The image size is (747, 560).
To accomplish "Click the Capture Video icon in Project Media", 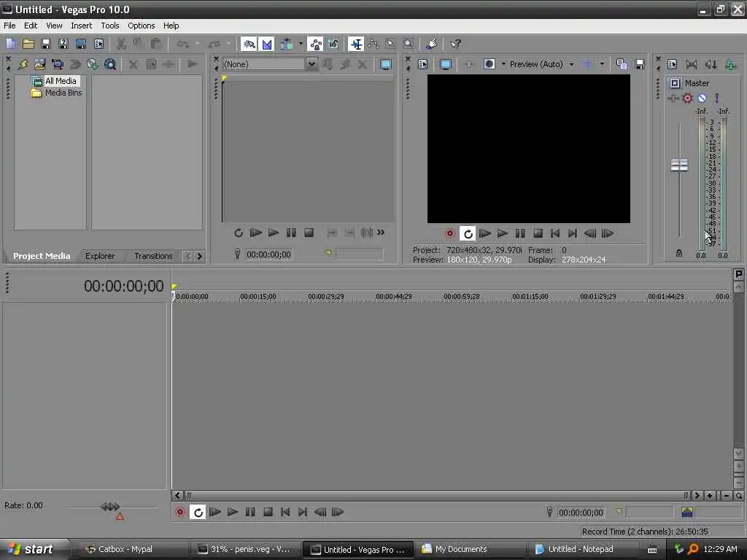I will tap(57, 64).
